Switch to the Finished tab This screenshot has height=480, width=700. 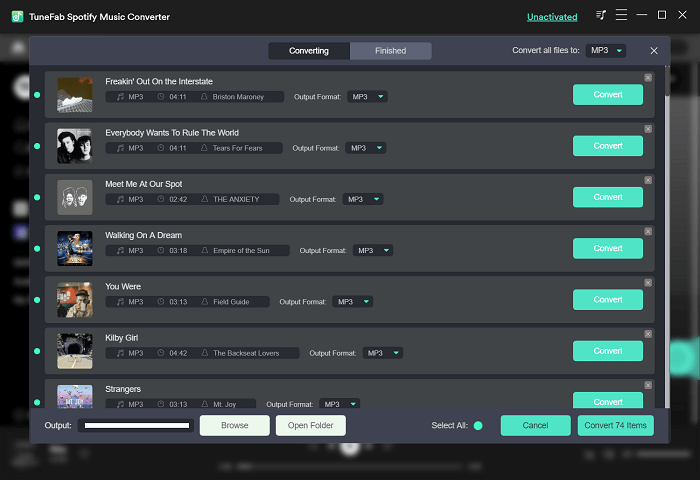(x=391, y=51)
